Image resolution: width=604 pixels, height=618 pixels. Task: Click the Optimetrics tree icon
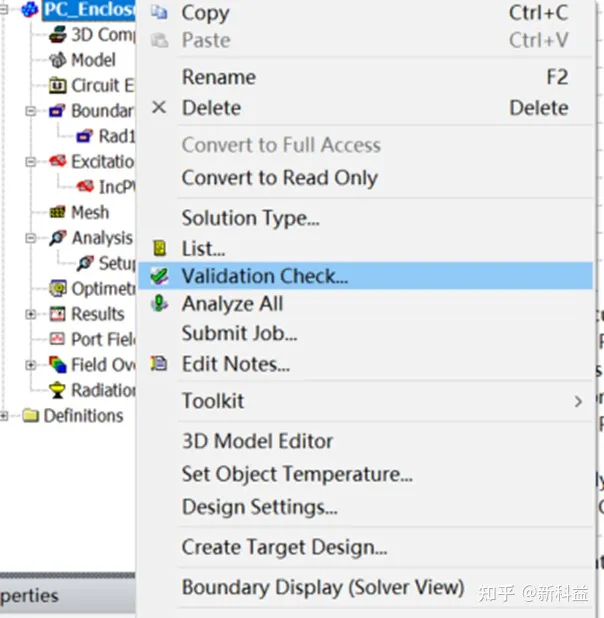pos(58,288)
